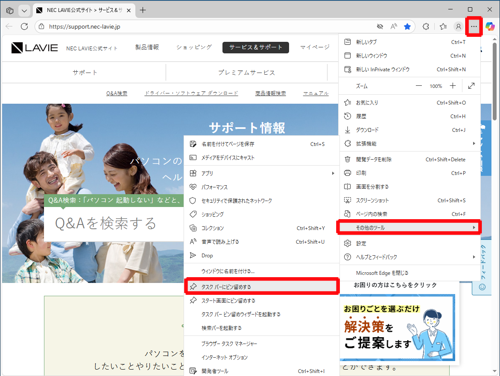Select 開発者ツール submenu entry
The height and width of the screenshot is (376, 500).
(261, 371)
